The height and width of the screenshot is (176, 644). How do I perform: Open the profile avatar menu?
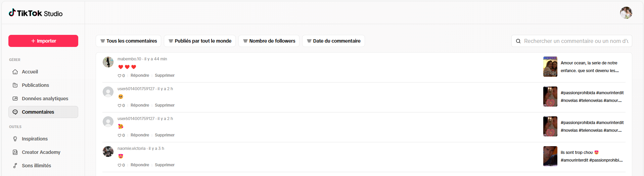(x=626, y=13)
